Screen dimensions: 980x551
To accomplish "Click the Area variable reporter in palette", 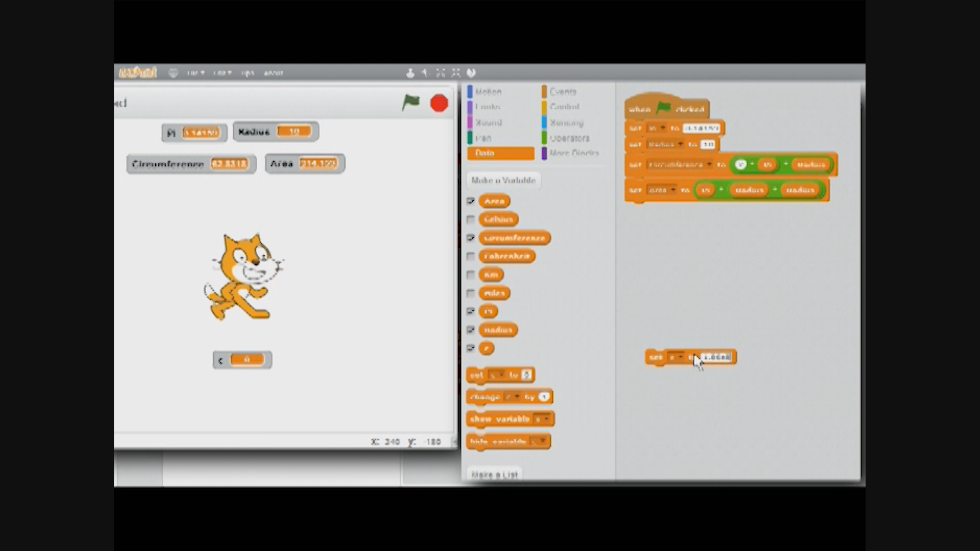I will click(x=494, y=201).
